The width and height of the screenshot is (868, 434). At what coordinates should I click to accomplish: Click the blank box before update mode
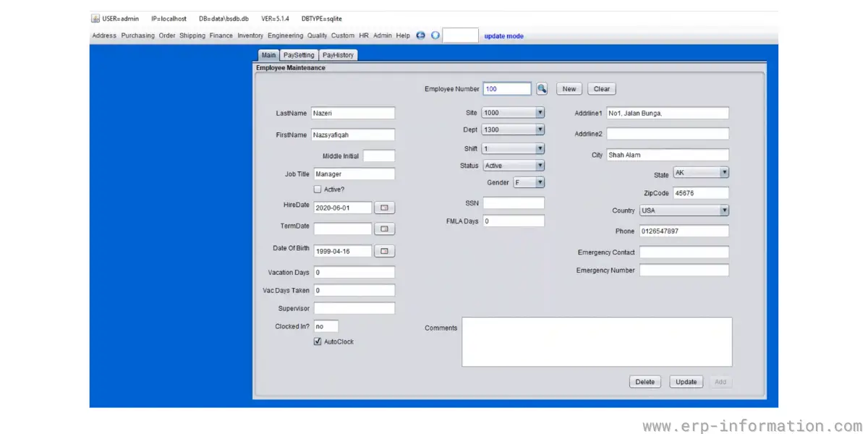[460, 35]
